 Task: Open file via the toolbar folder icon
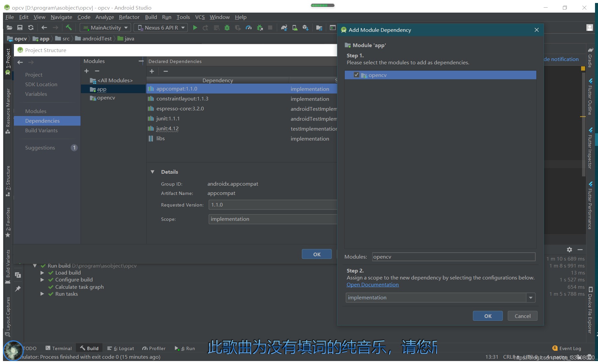pos(10,28)
